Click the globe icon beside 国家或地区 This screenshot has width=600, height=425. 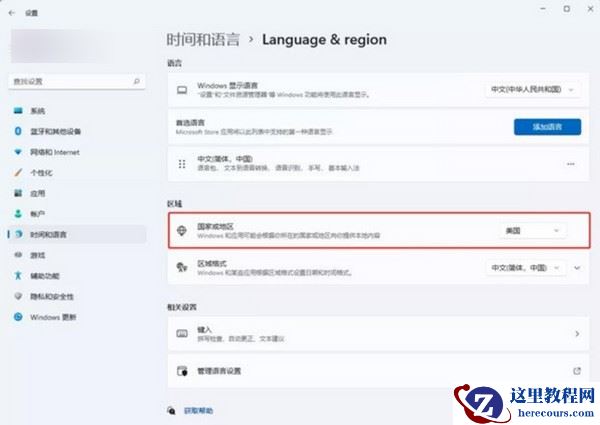tap(182, 230)
